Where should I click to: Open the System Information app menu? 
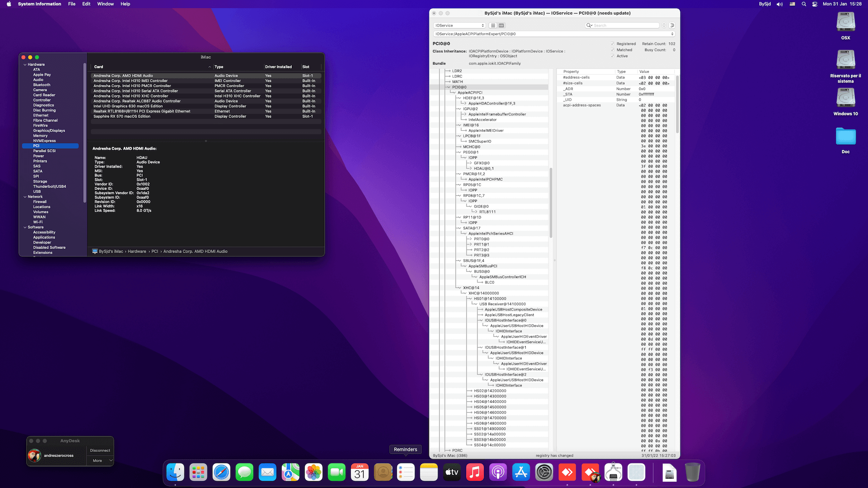click(39, 4)
